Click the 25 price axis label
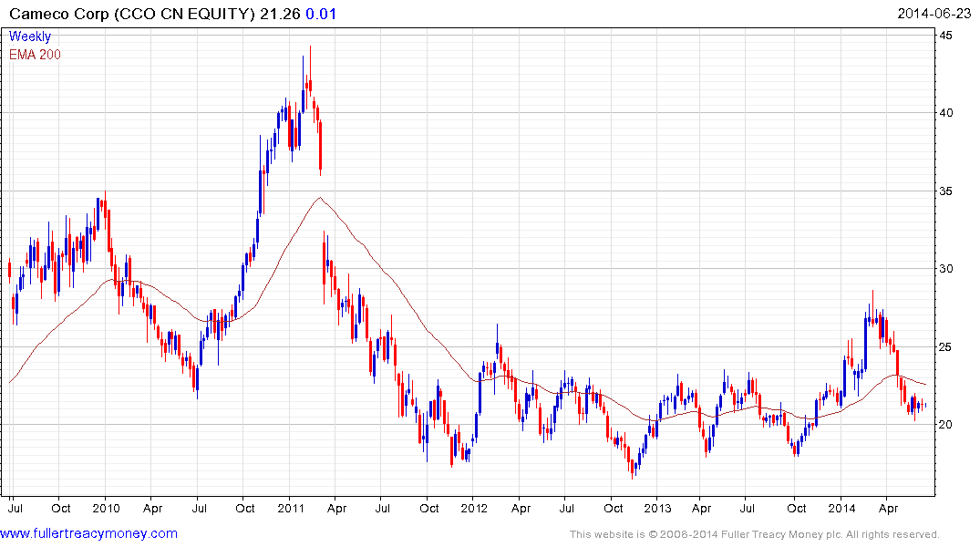 tap(946, 347)
